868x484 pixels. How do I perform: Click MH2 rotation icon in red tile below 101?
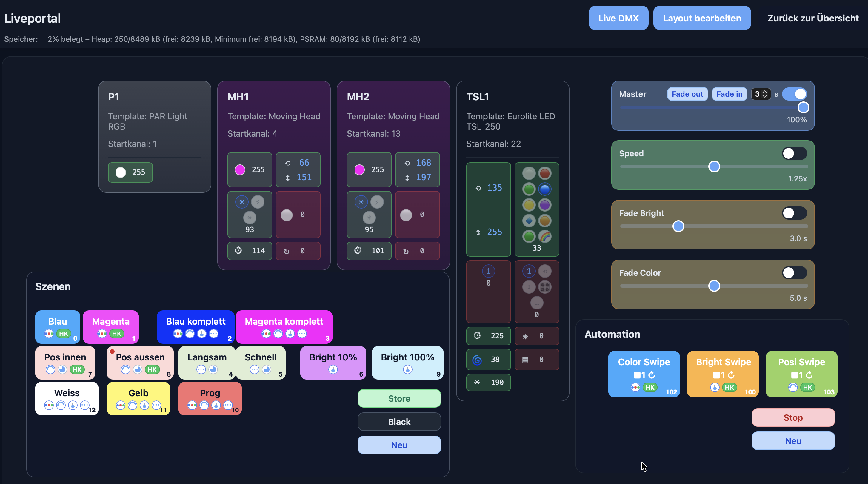click(x=406, y=251)
